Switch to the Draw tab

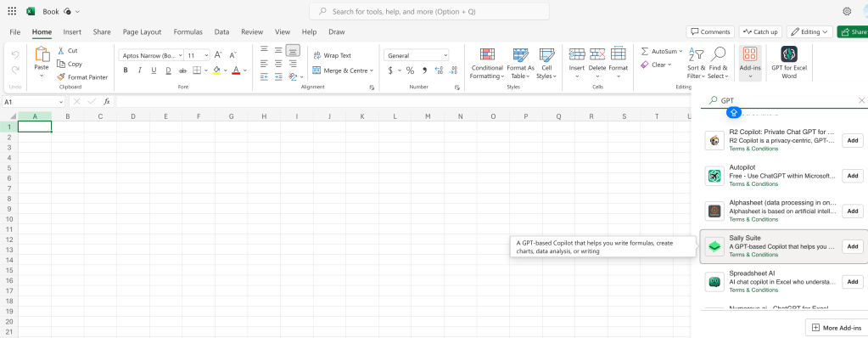click(x=337, y=32)
